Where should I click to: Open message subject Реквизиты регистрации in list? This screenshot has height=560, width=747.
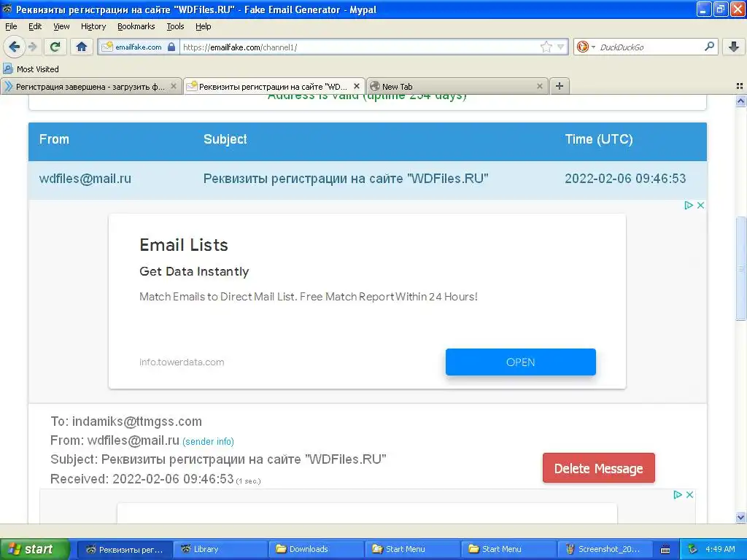(x=346, y=179)
